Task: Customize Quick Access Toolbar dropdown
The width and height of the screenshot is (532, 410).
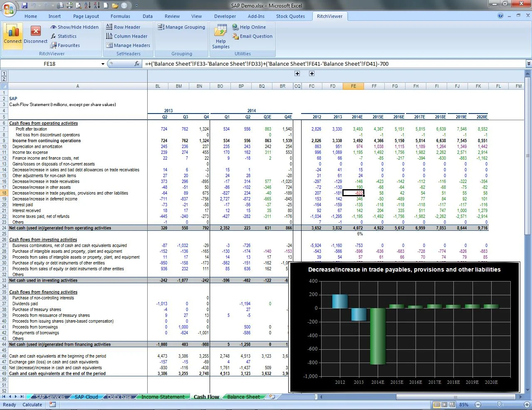Action: (137, 5)
